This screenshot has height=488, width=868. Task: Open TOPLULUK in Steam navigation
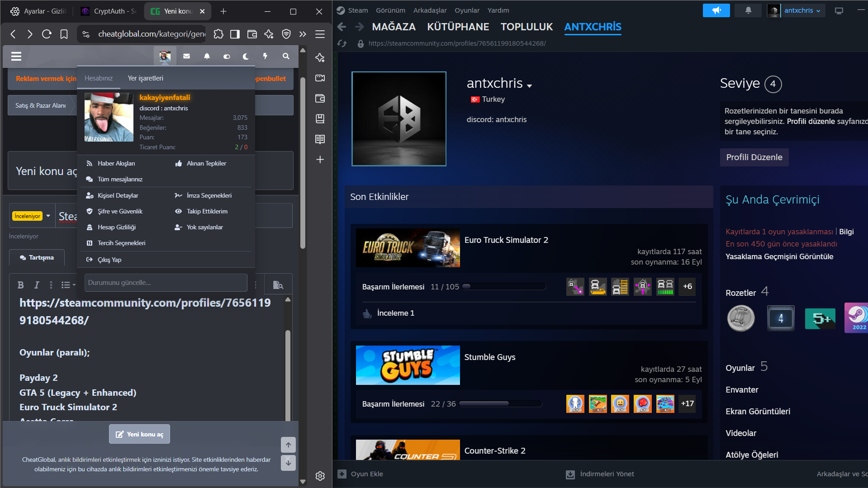pos(526,27)
